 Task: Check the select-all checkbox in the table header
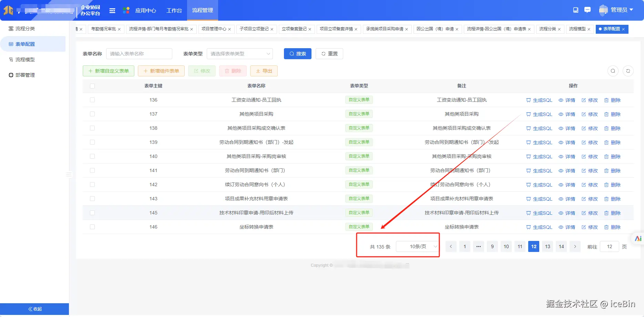(92, 86)
